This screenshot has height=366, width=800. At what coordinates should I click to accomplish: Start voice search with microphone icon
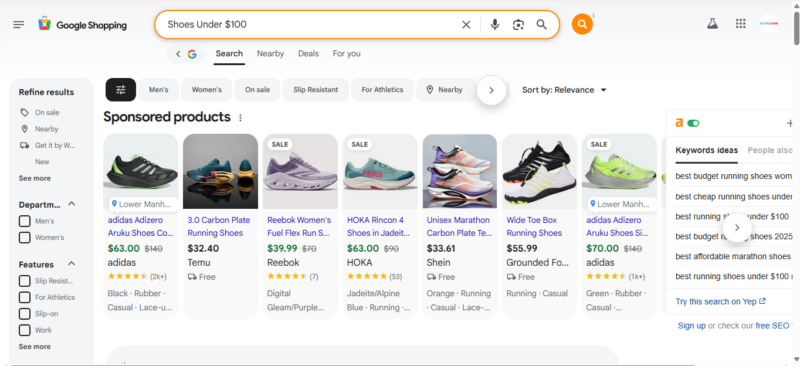point(494,25)
